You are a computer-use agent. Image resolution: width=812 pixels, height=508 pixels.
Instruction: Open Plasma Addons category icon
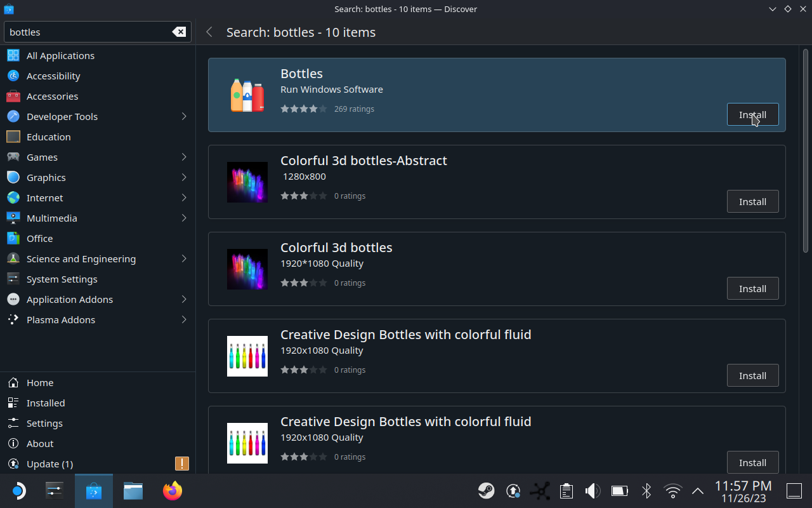(x=13, y=319)
